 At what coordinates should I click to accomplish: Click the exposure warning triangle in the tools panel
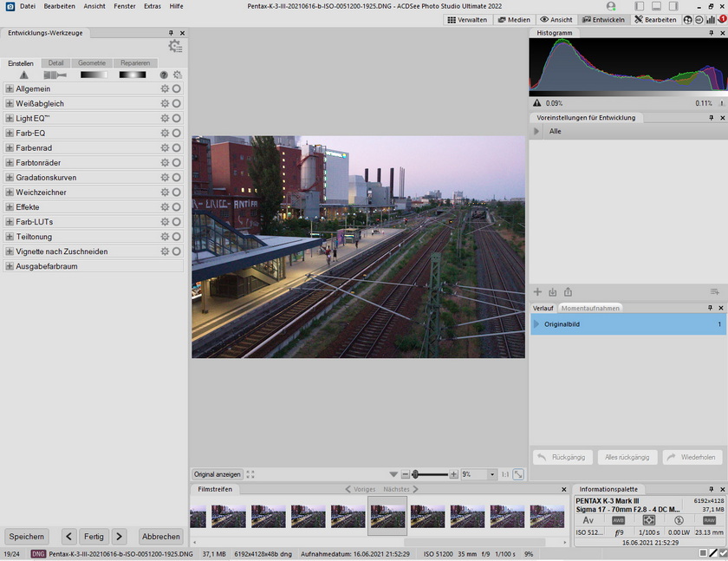24,75
